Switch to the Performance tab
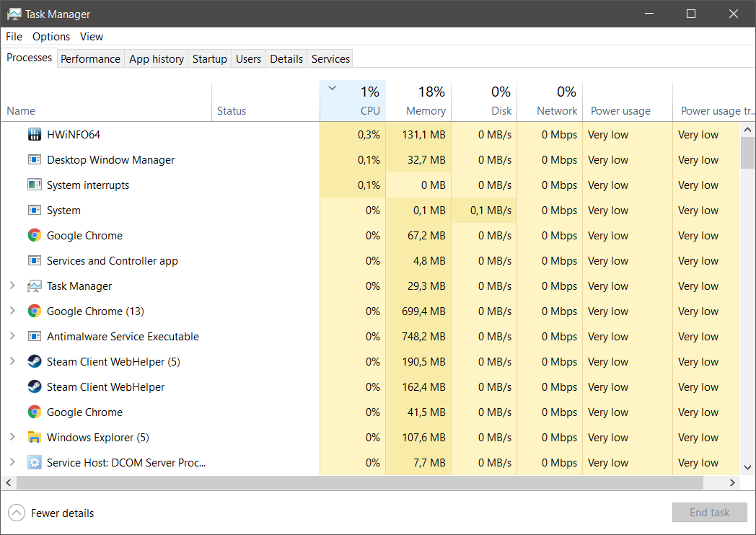 coord(90,59)
